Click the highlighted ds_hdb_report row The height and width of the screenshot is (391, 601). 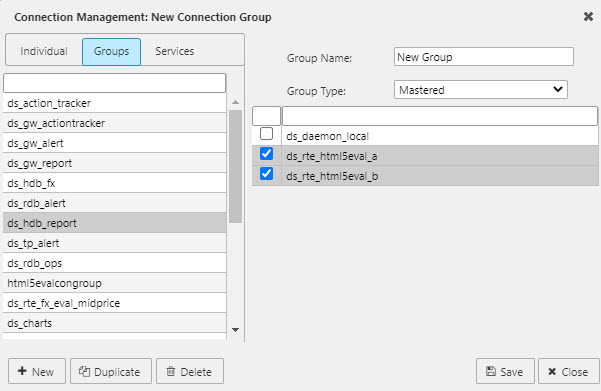click(115, 223)
